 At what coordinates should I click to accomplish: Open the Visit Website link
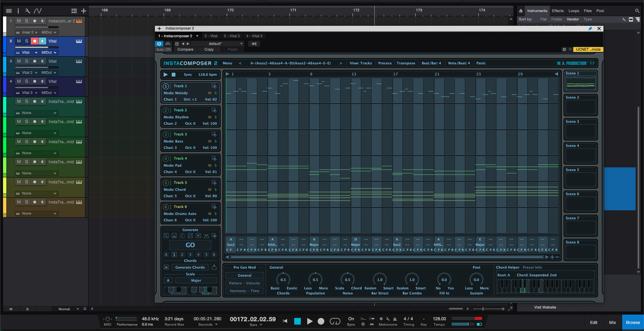545,307
